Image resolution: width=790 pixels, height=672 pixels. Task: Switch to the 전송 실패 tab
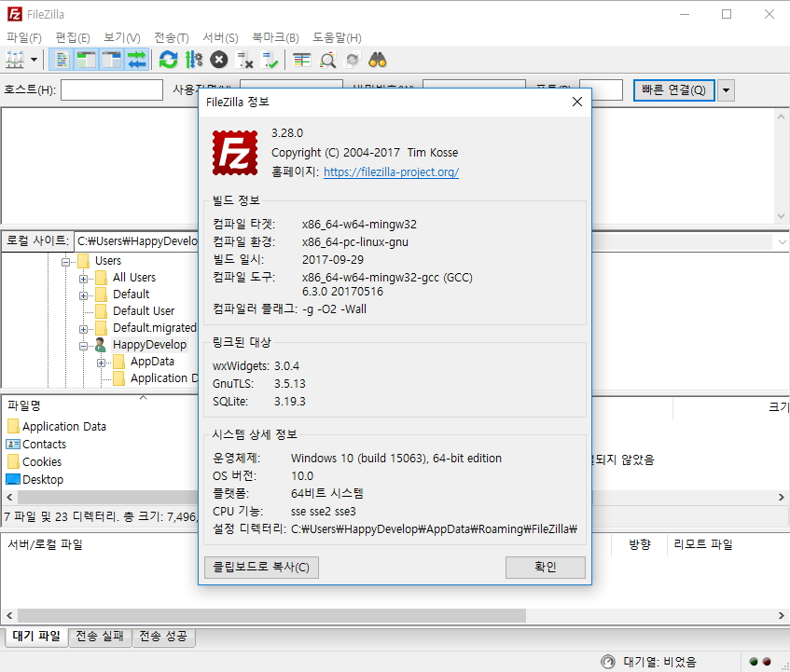point(100,637)
